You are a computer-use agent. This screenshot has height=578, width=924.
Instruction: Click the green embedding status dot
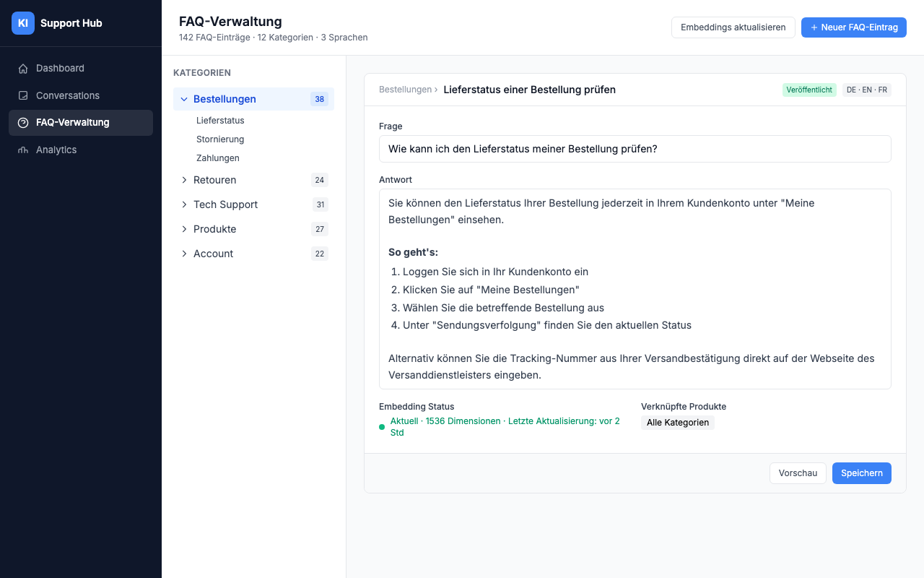[382, 426]
